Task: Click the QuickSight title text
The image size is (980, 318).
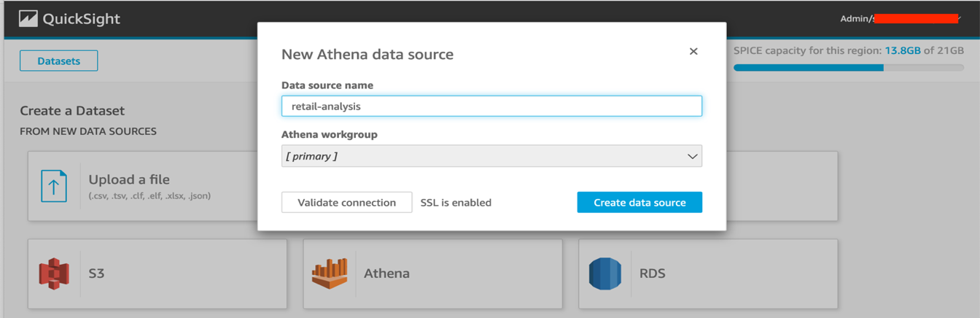Action: coord(82,19)
